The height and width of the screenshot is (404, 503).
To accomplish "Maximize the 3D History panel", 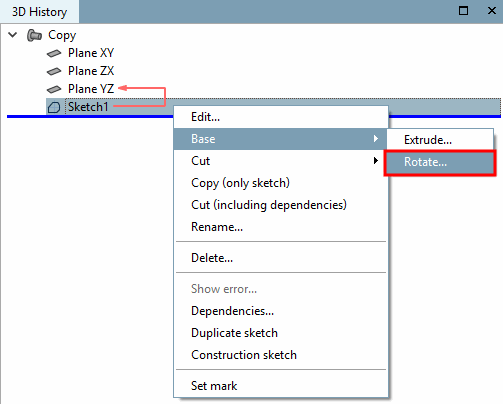I will 463,11.
